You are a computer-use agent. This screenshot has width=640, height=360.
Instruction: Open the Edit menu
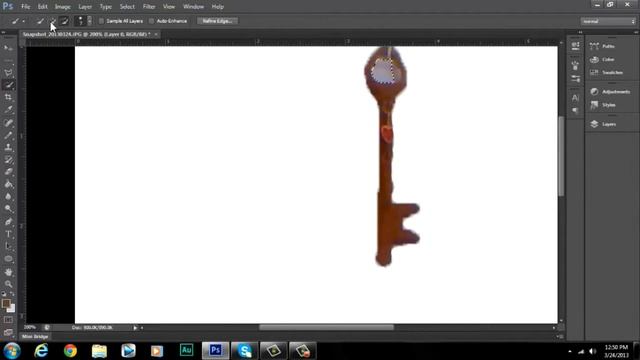(42, 7)
